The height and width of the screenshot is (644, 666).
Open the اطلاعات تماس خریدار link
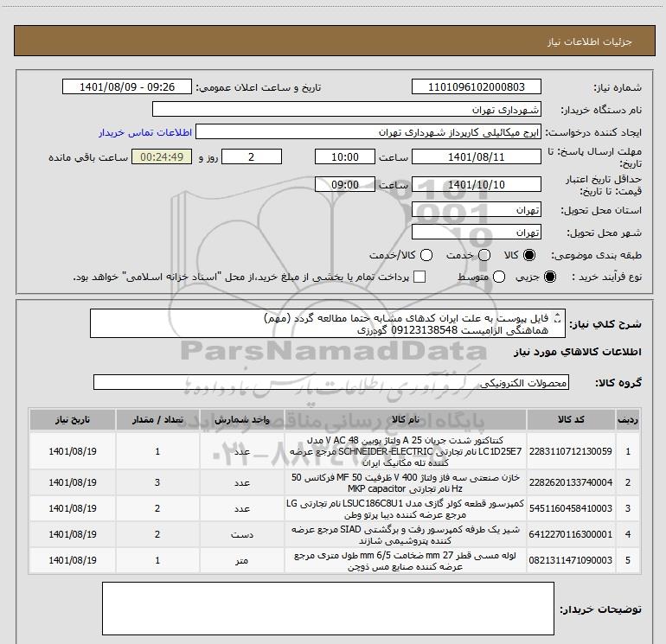145,132
